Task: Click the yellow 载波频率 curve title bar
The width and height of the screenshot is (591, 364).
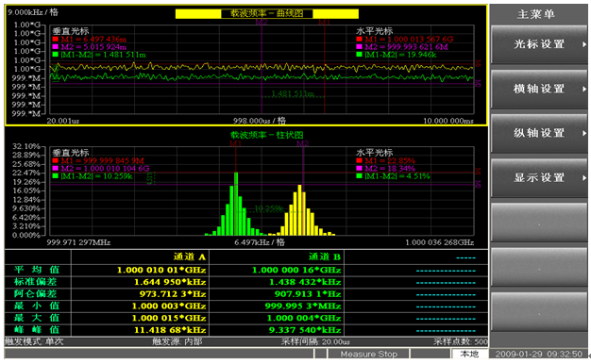Action: (x=267, y=14)
